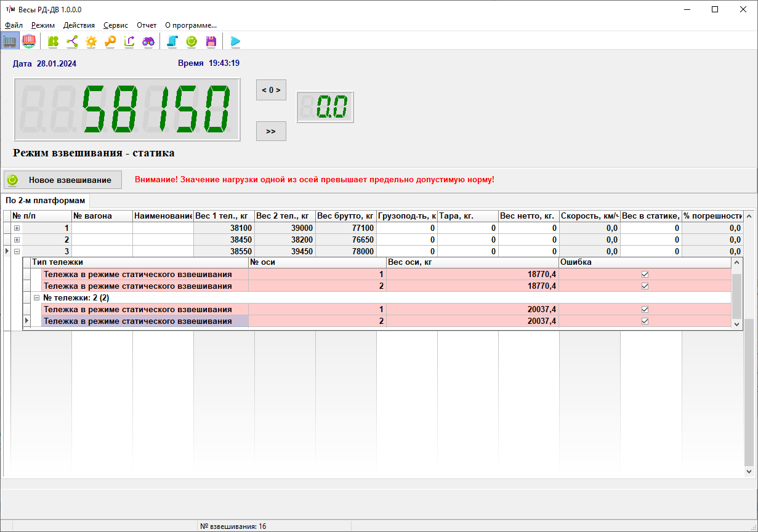This screenshot has height=532, width=758.
Task: Click the pink floppy disk save icon
Action: [211, 41]
